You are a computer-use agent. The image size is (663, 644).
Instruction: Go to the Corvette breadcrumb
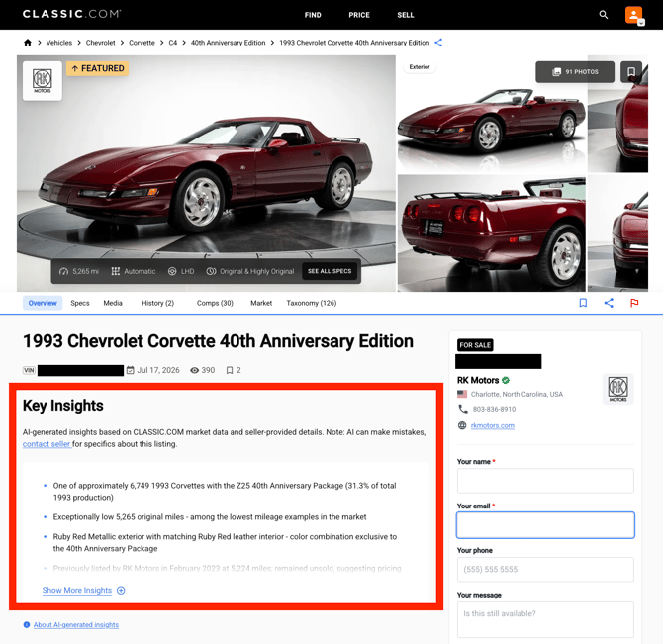point(142,43)
